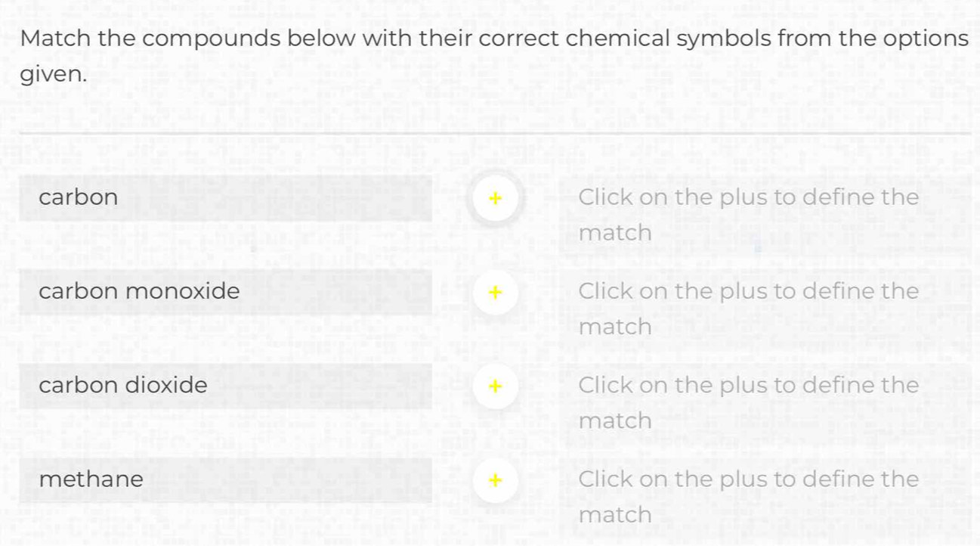Open the match definition for methane

495,480
